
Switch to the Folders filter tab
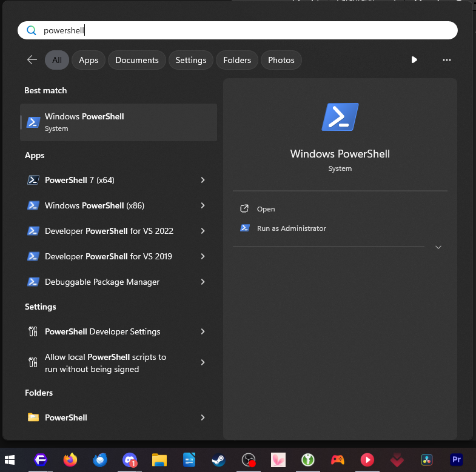click(x=236, y=60)
